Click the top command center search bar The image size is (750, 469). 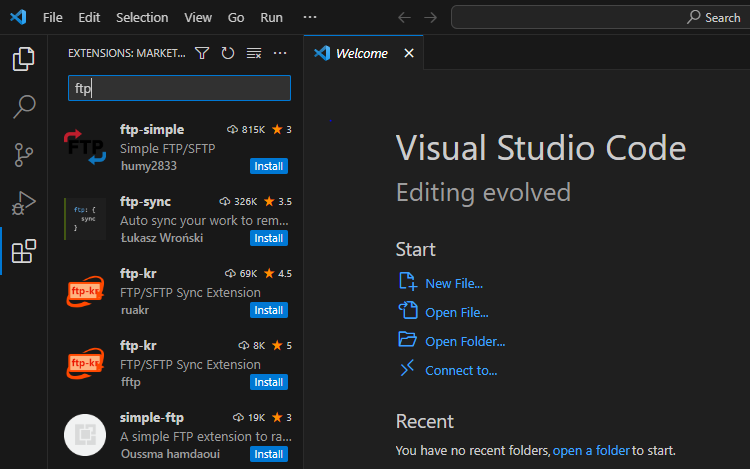click(x=599, y=18)
